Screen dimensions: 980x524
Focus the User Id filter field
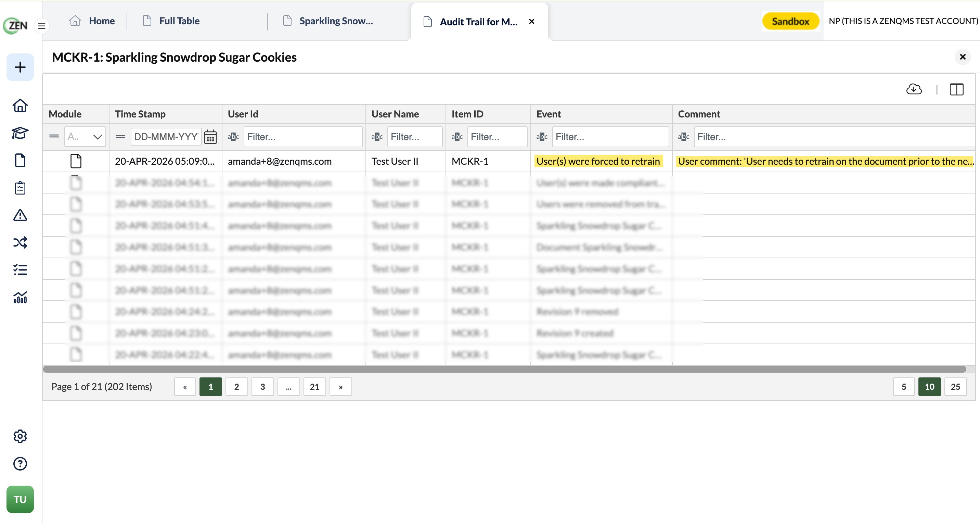[x=303, y=137]
